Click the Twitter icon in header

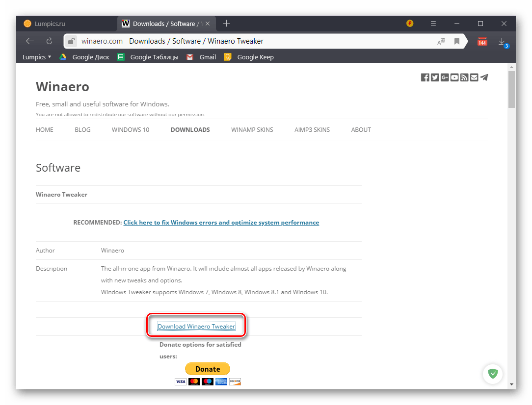435,77
